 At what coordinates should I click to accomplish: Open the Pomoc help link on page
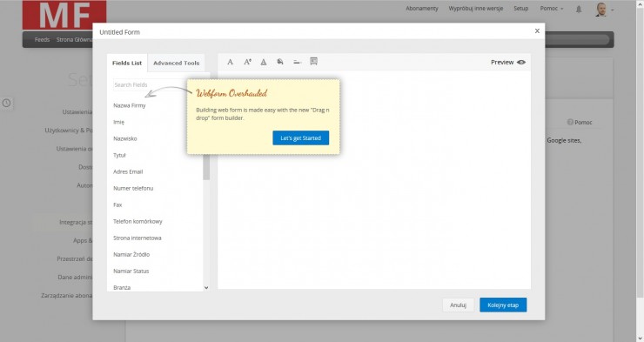pyautogui.click(x=580, y=123)
